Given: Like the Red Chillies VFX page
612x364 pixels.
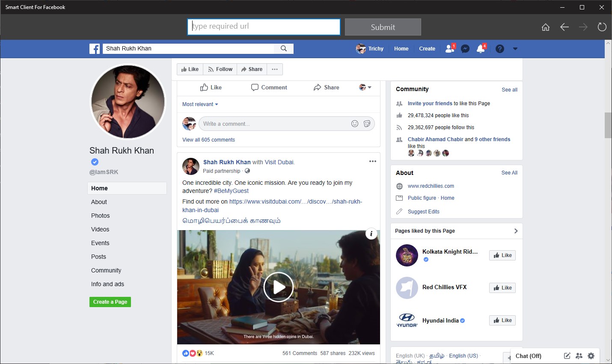Looking at the screenshot, I should click(x=502, y=288).
